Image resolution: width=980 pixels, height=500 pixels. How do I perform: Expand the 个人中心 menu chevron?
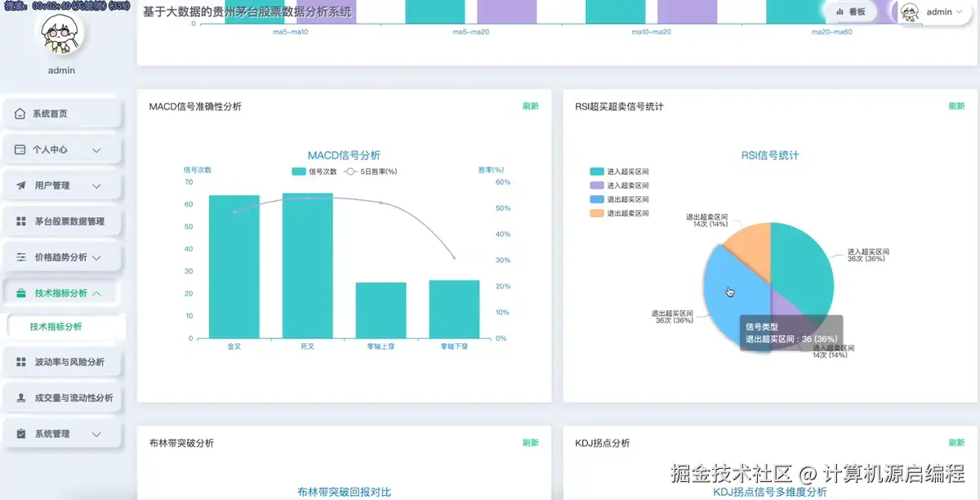[x=96, y=150]
